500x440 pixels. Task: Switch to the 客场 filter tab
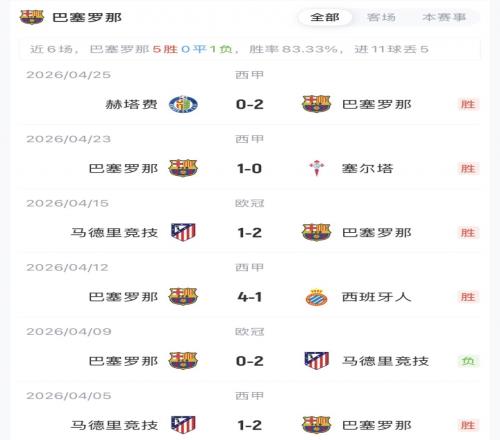(x=381, y=17)
